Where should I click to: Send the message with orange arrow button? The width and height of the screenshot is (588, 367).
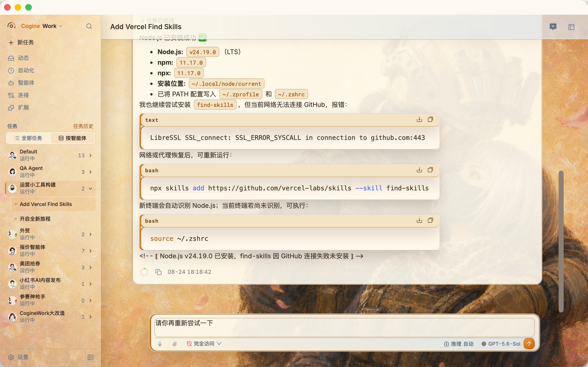(529, 343)
